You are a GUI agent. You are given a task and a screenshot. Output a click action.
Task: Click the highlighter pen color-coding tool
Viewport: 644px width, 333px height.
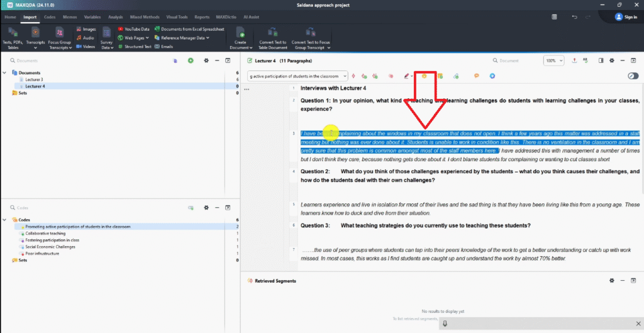[407, 76]
